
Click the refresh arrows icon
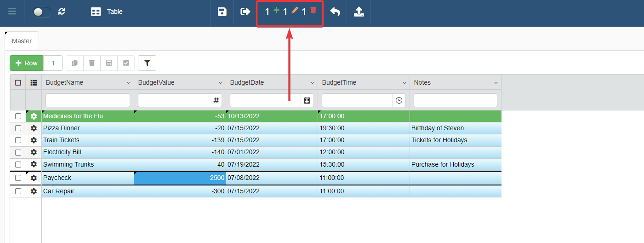pyautogui.click(x=62, y=12)
